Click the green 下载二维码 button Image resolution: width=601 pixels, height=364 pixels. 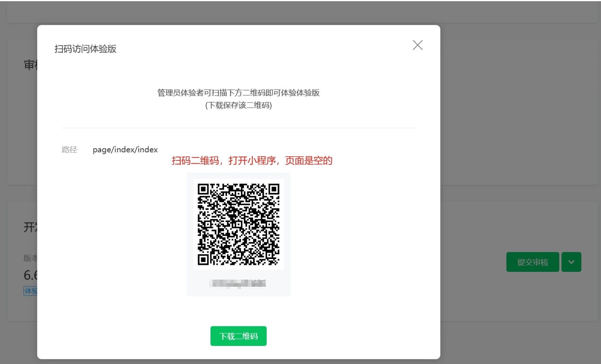coord(238,336)
